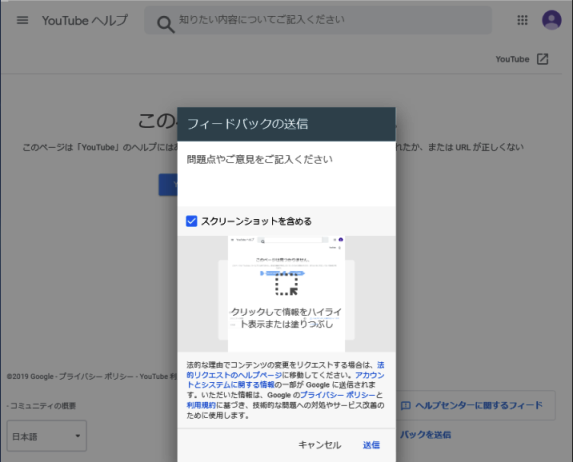Click the YouTube text link at top right

coord(512,59)
